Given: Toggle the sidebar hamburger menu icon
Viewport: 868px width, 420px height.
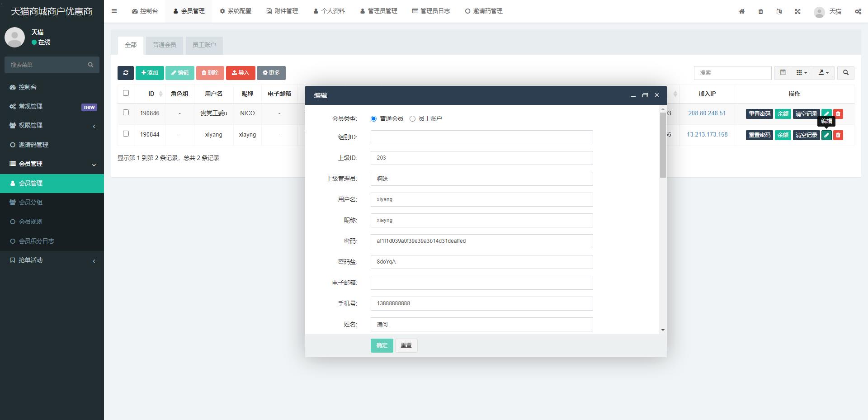Looking at the screenshot, I should point(114,11).
